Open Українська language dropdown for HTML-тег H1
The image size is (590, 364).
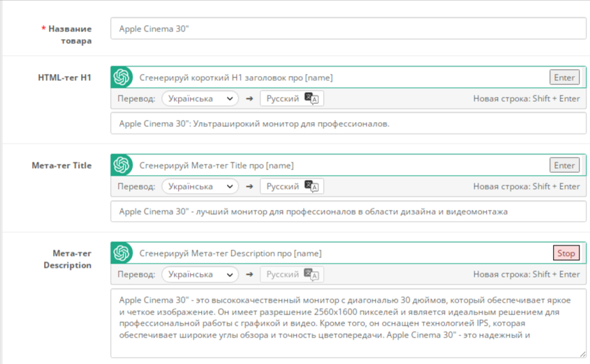[x=200, y=99]
